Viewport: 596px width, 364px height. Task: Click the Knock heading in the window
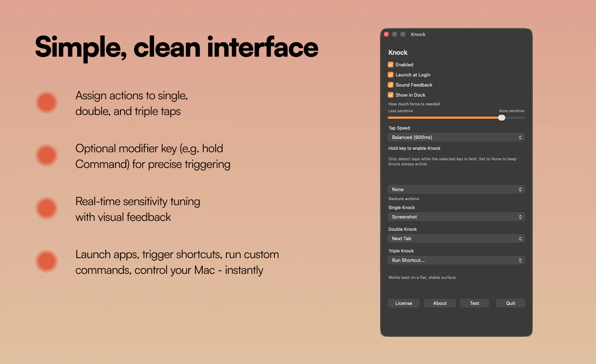[398, 53]
